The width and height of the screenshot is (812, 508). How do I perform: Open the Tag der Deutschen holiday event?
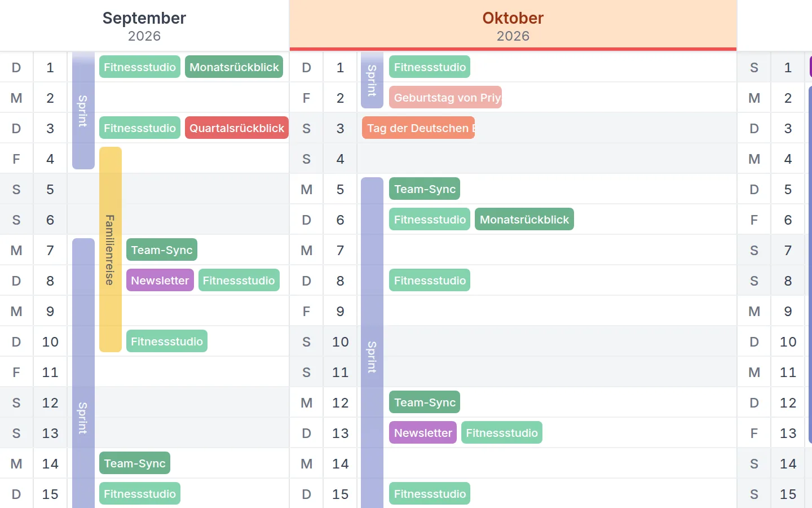418,128
